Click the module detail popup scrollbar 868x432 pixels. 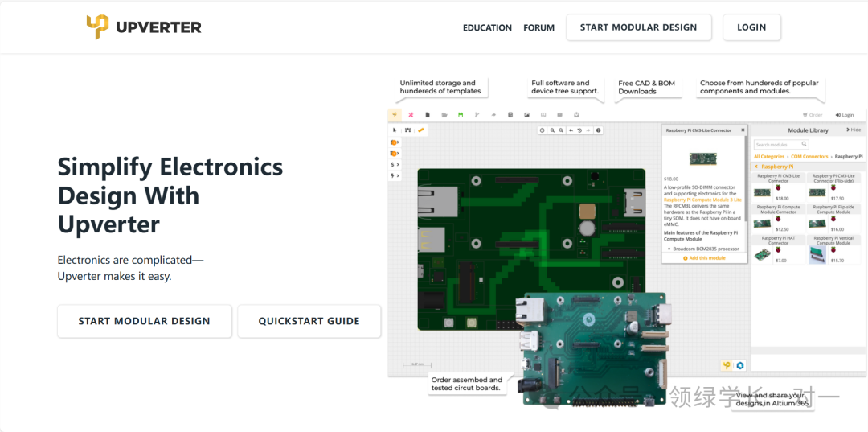[x=746, y=177]
